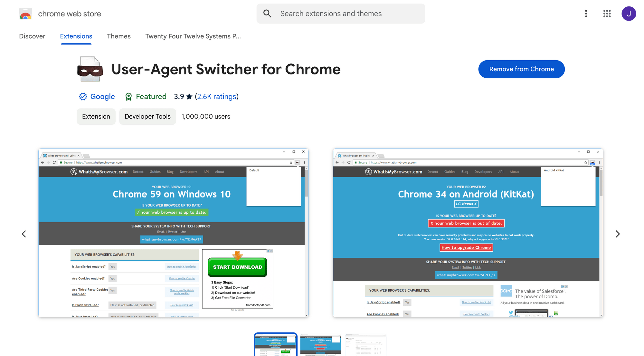
Task: Click the 1,000,000 users text
Action: [x=206, y=116]
